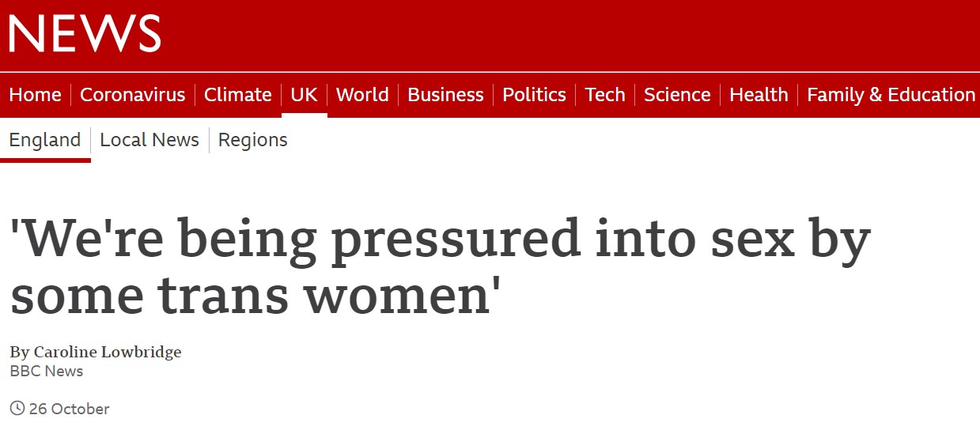Switch to the Politics section
The width and height of the screenshot is (980, 434).
click(x=534, y=95)
